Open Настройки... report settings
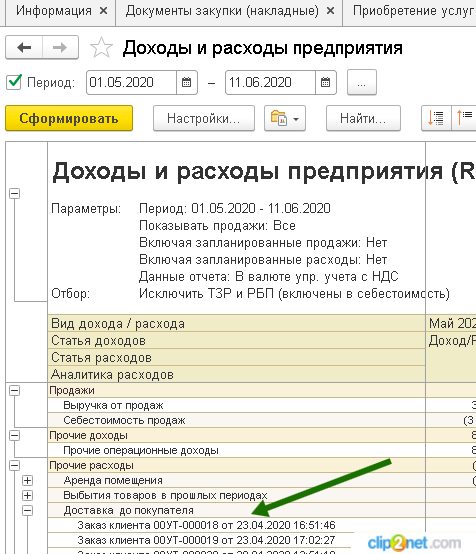476x554 pixels. click(x=204, y=118)
